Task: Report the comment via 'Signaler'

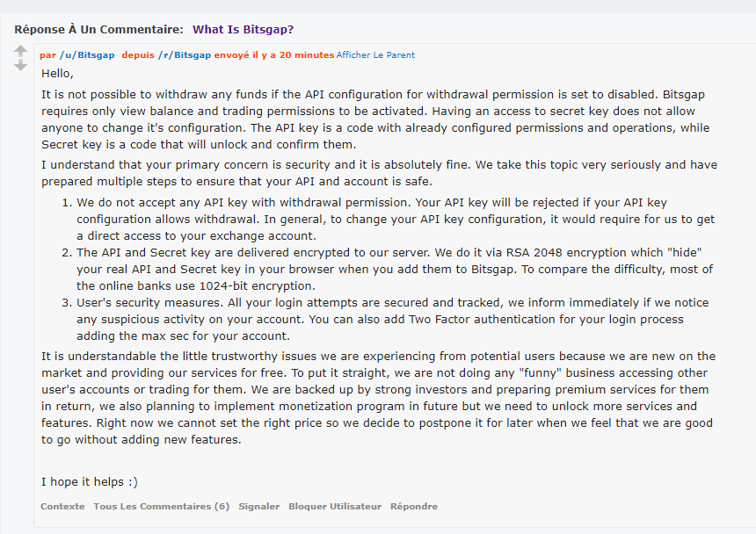Action: (261, 506)
